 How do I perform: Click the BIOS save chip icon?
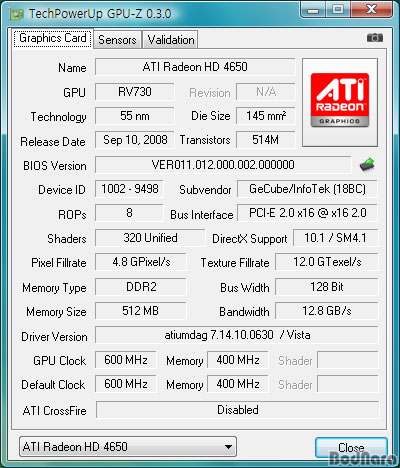point(367,165)
